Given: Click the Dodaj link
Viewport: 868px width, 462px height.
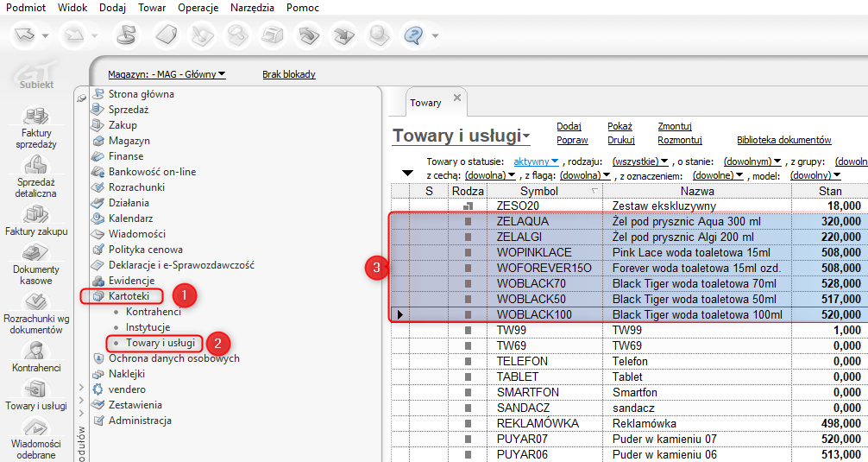Looking at the screenshot, I should [569, 126].
